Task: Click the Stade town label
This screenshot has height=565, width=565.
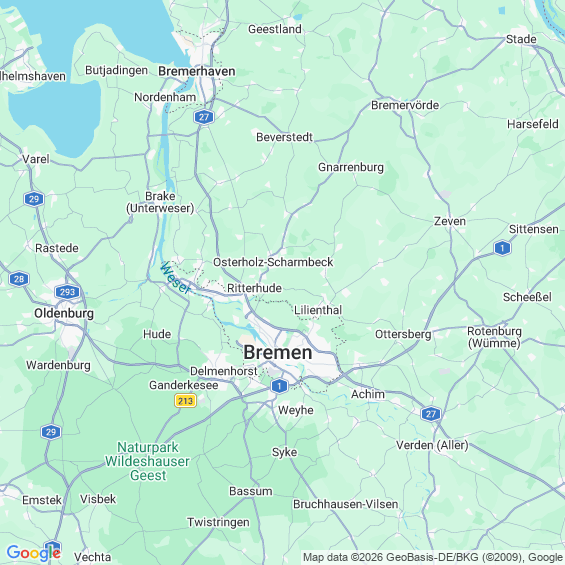Action: (521, 39)
